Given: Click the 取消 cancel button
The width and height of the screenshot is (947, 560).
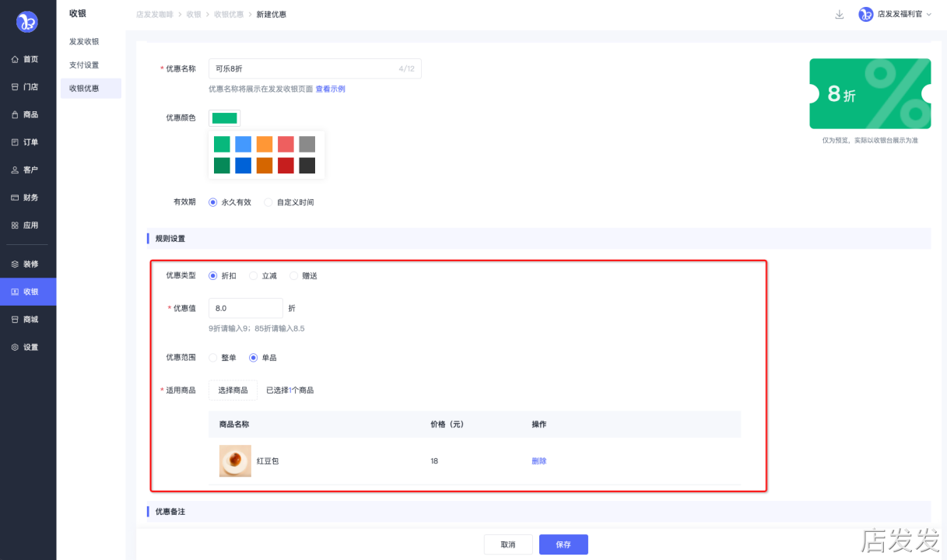Looking at the screenshot, I should (x=508, y=544).
